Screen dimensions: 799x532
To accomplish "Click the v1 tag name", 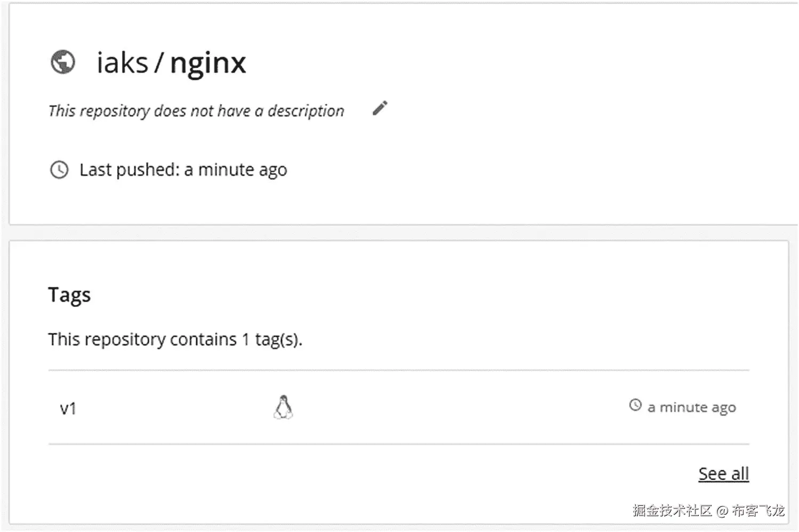I will click(68, 409).
